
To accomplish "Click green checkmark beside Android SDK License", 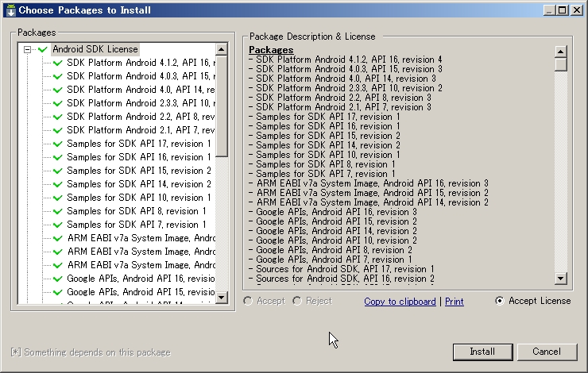I will point(43,49).
